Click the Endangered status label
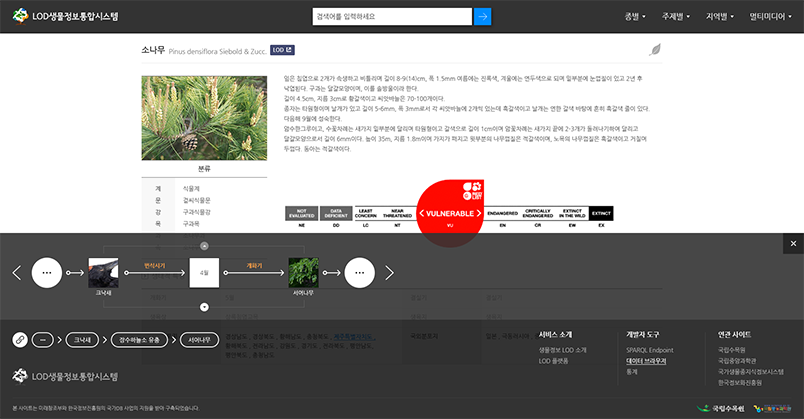804x419 pixels. pos(502,213)
